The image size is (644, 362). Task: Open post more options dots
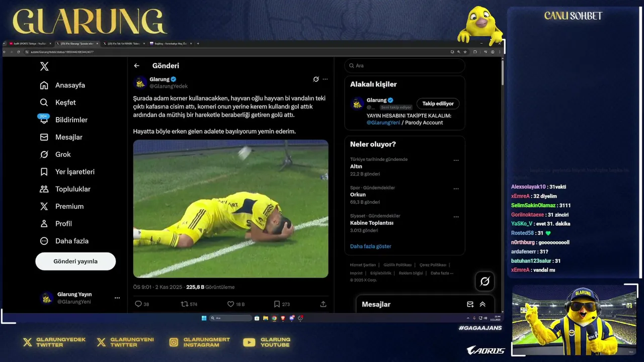click(x=325, y=79)
